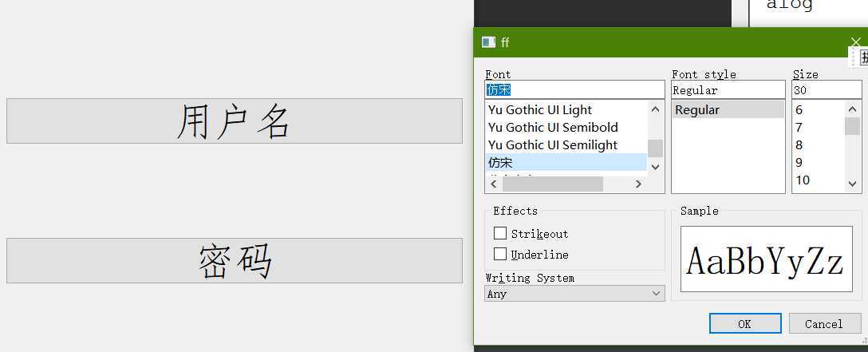Enable the Underline effect

click(500, 255)
